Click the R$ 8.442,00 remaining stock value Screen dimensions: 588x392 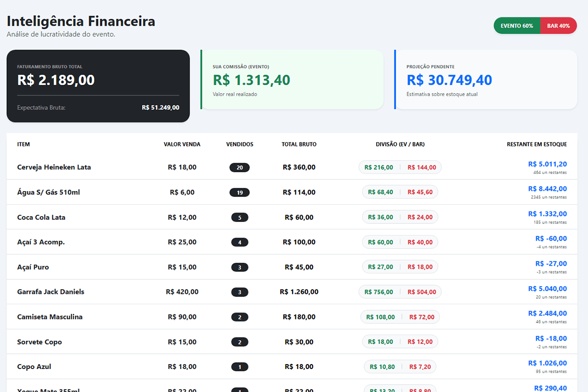(x=547, y=189)
